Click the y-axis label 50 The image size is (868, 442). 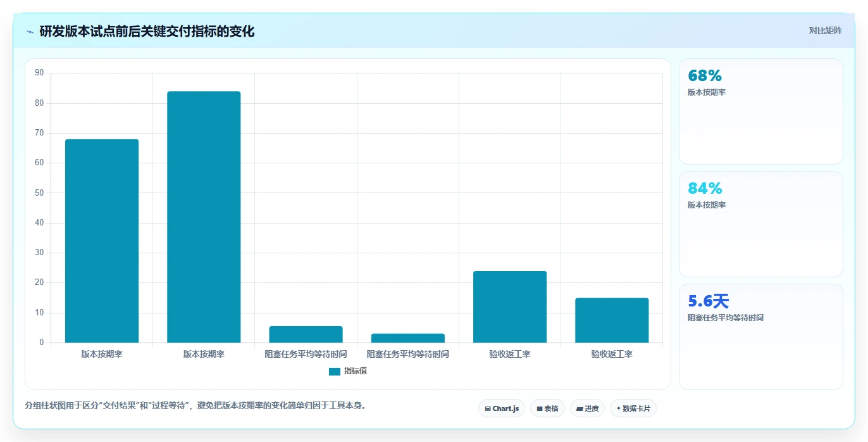coord(39,193)
